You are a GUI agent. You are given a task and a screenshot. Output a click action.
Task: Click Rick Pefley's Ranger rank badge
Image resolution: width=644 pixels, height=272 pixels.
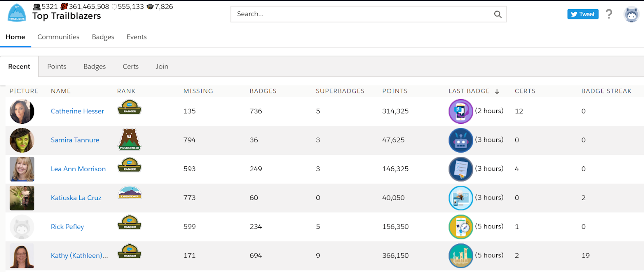point(130,222)
